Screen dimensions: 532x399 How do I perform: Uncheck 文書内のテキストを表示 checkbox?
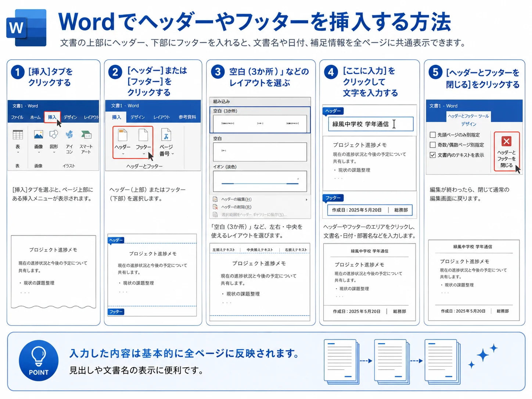[433, 155]
